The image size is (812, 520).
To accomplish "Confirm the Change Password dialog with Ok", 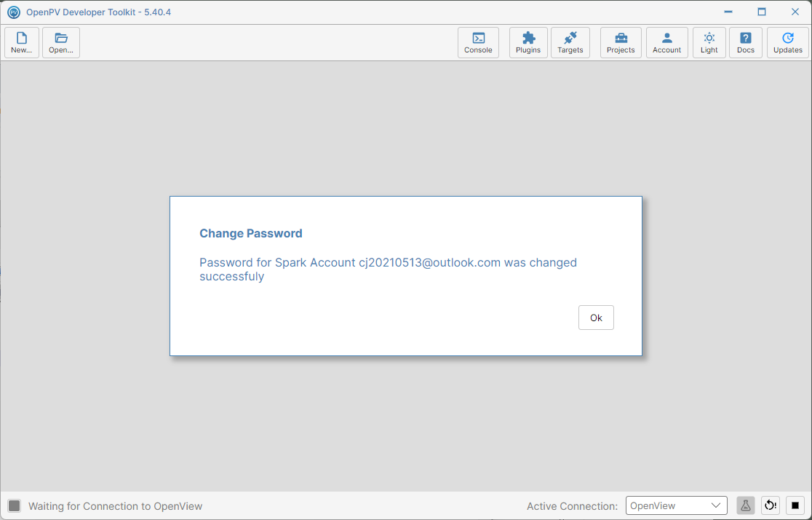I will (x=596, y=318).
